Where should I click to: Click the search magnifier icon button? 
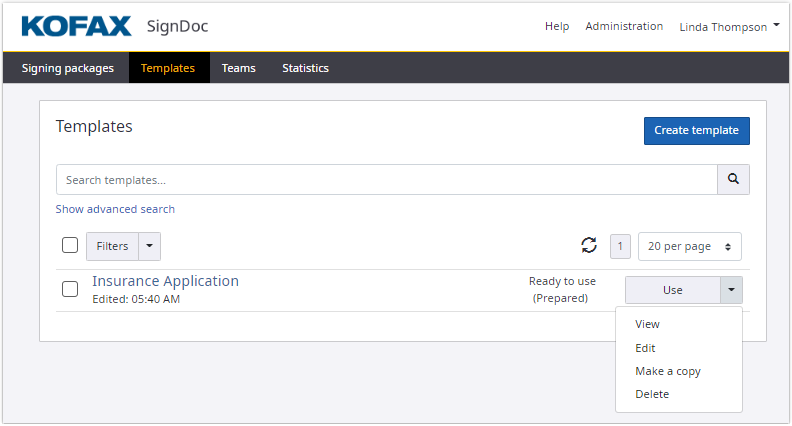coord(733,180)
